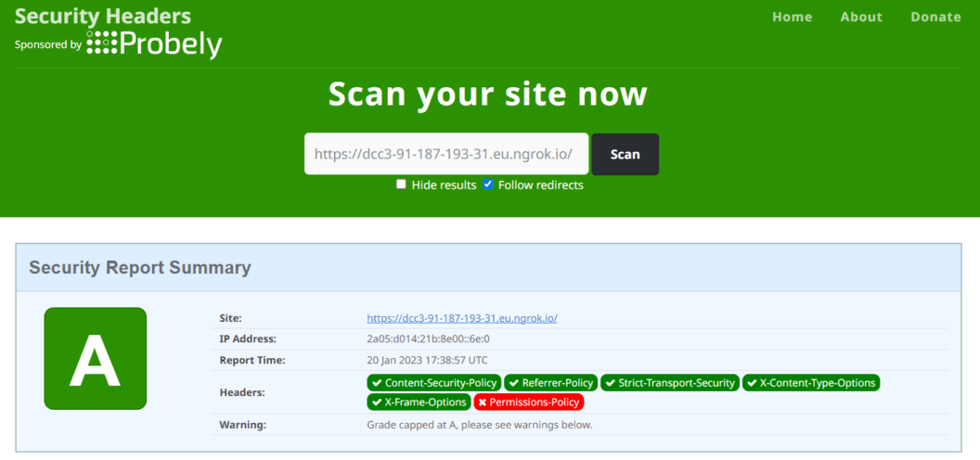This screenshot has height=460, width=980.
Task: Click the red Permissions-Policy missing badge
Action: click(529, 402)
